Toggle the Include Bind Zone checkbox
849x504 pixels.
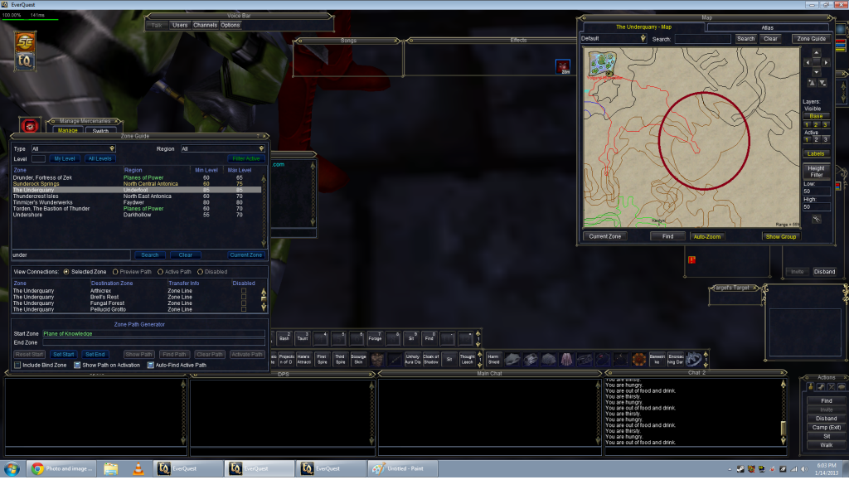(x=17, y=366)
